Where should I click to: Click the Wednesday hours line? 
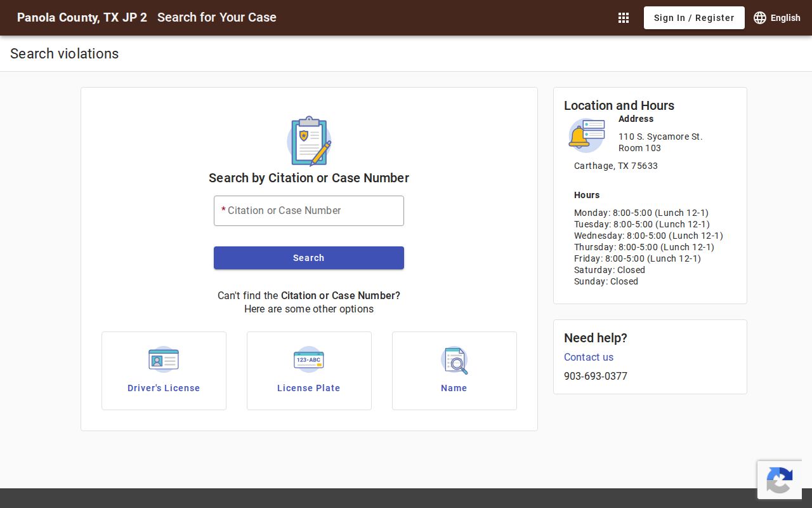click(x=648, y=236)
